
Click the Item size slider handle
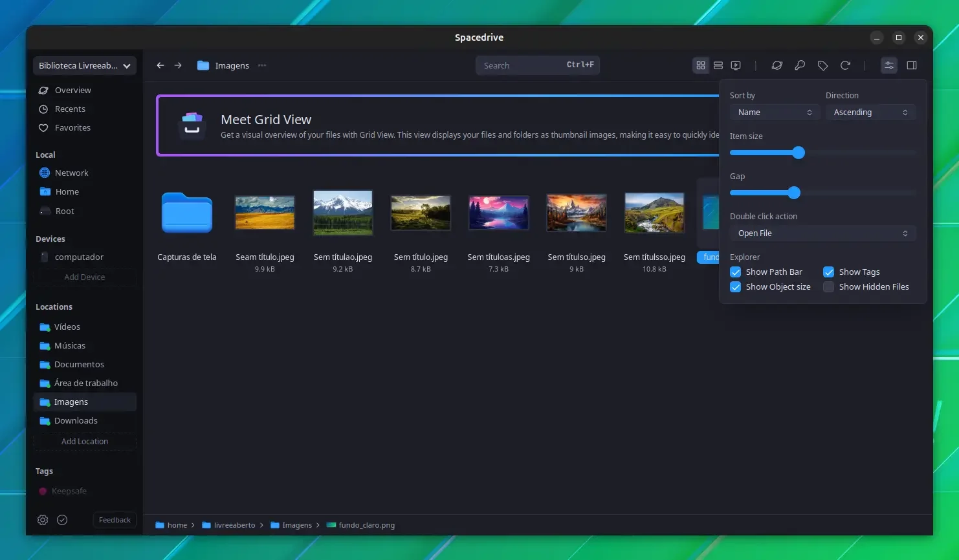(x=799, y=153)
